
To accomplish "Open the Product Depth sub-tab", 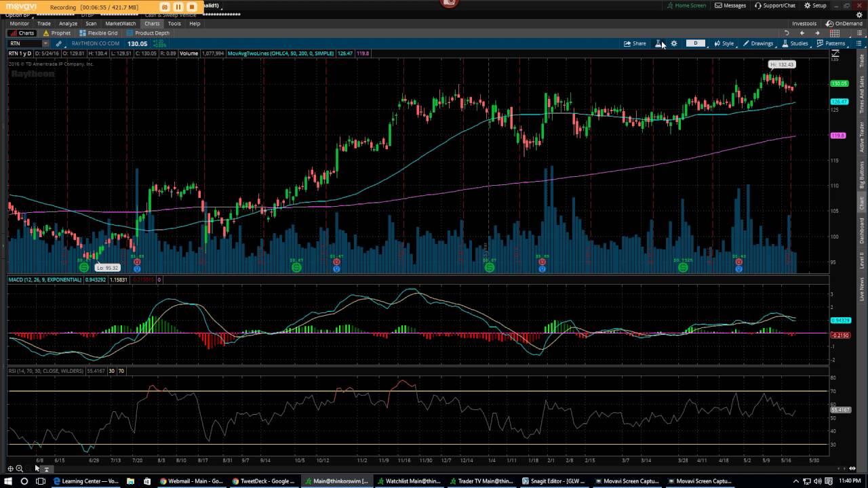I will (x=149, y=33).
